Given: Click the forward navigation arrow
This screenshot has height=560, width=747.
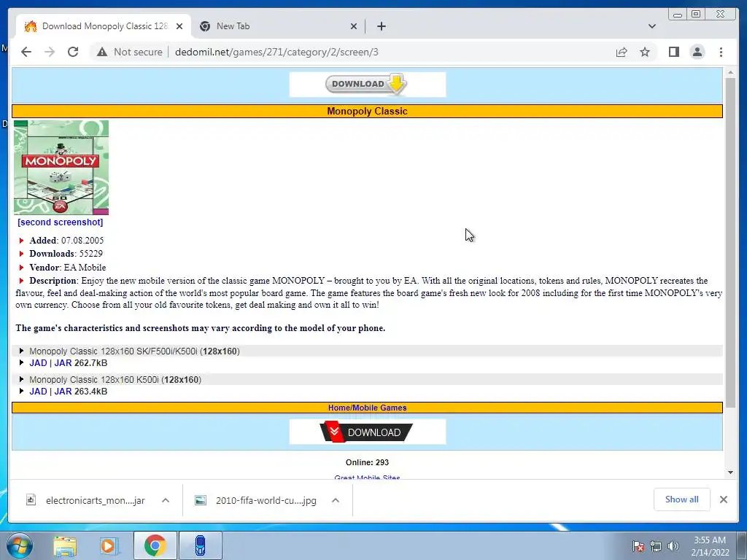Looking at the screenshot, I should tap(50, 52).
